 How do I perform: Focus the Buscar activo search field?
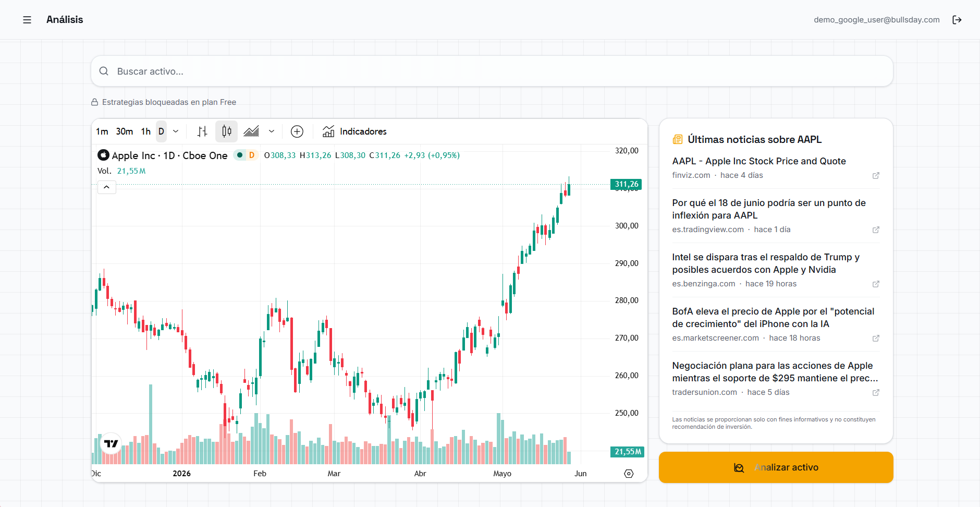[x=492, y=71]
